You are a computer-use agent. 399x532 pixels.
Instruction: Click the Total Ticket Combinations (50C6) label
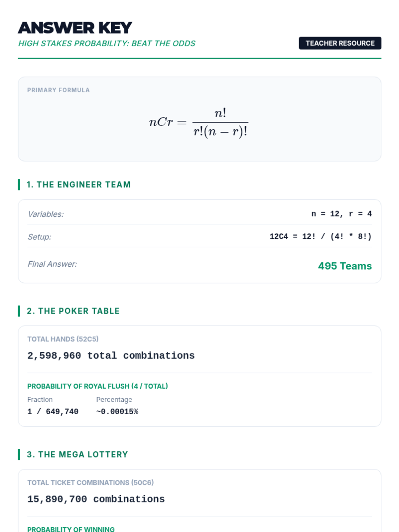coord(90,482)
